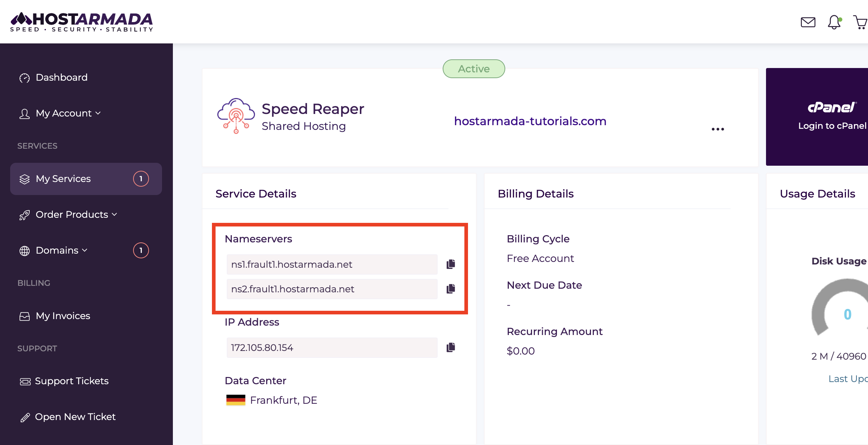Expand the My Account chevron
868x445 pixels.
pos(98,113)
